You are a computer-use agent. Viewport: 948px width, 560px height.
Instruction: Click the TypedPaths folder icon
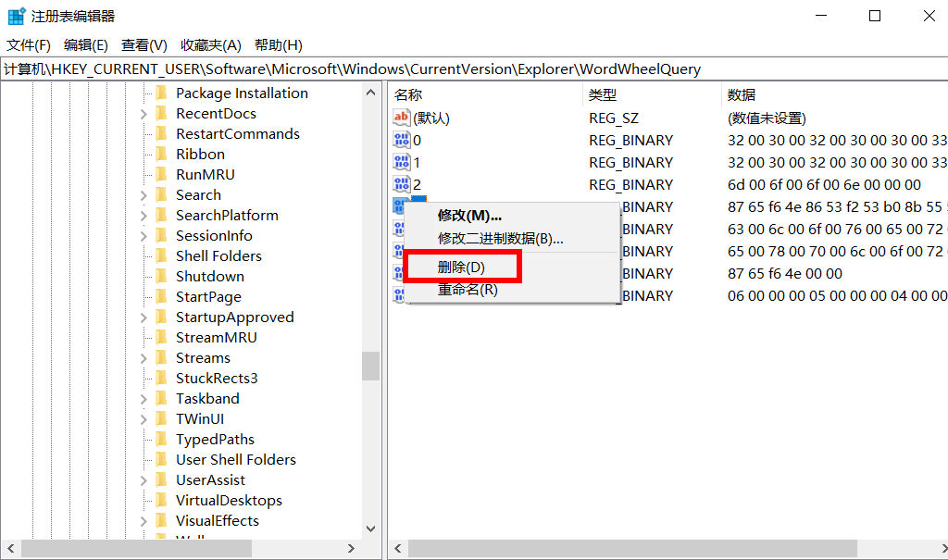(x=161, y=439)
